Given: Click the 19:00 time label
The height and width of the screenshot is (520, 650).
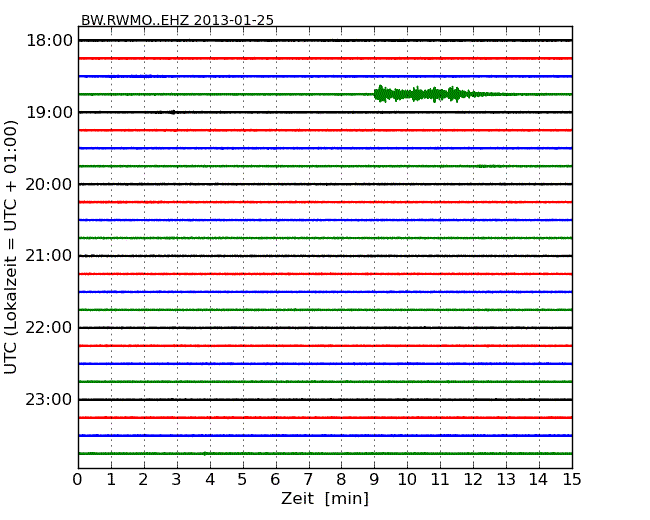Looking at the screenshot, I should pyautogui.click(x=49, y=113).
